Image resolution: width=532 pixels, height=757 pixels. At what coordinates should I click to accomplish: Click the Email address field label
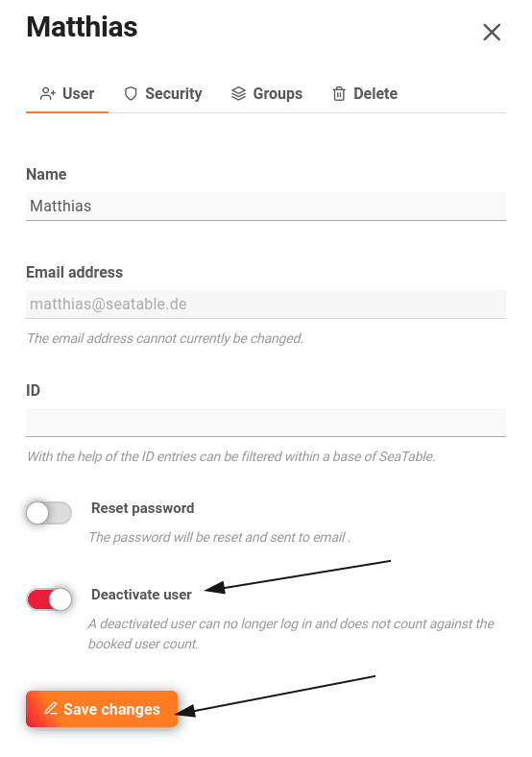[x=74, y=272]
